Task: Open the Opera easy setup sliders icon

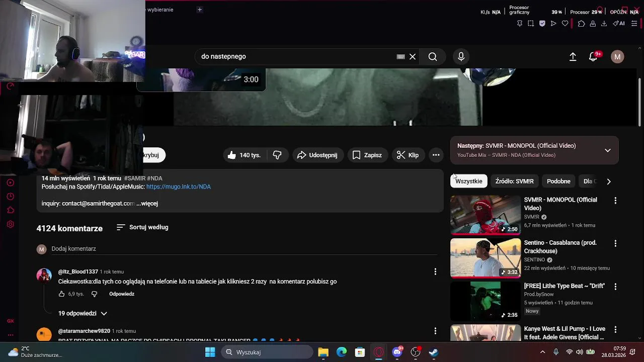Action: [634, 23]
